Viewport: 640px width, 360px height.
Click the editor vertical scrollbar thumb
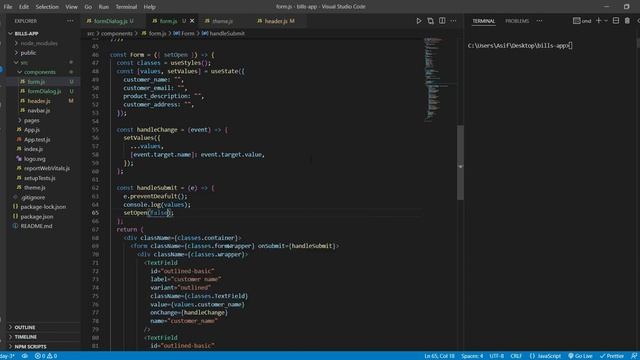(x=460, y=162)
